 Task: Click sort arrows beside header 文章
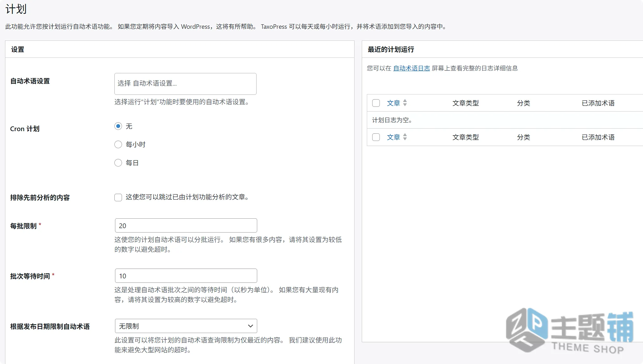(405, 103)
